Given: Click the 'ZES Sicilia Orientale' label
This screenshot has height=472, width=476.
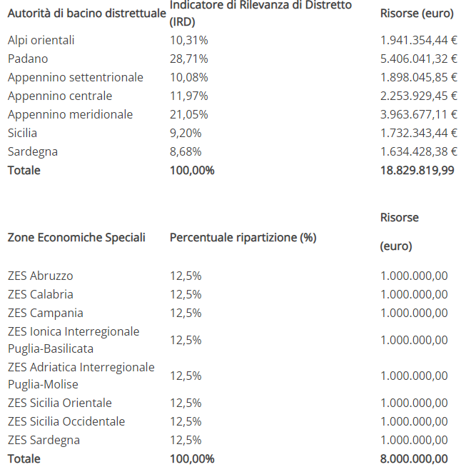Looking at the screenshot, I should click(59, 403).
